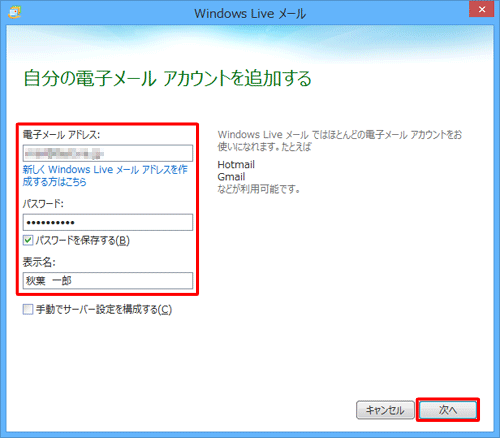
Task: Click the heading 自分の電子メール アカウントを追加する
Action: pyautogui.click(x=168, y=79)
